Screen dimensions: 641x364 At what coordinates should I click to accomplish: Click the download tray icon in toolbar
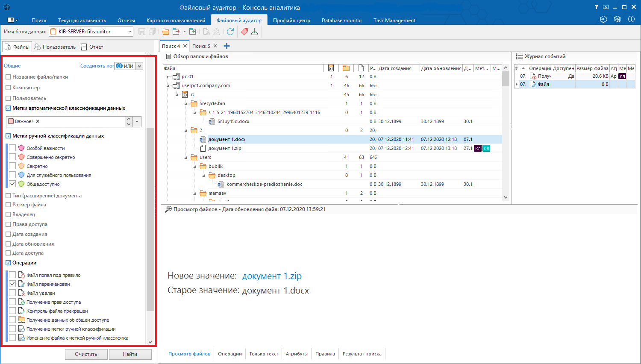tap(255, 32)
